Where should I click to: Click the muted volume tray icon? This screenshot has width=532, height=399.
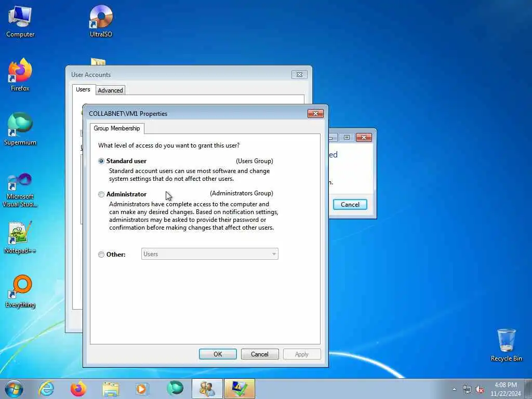click(480, 389)
